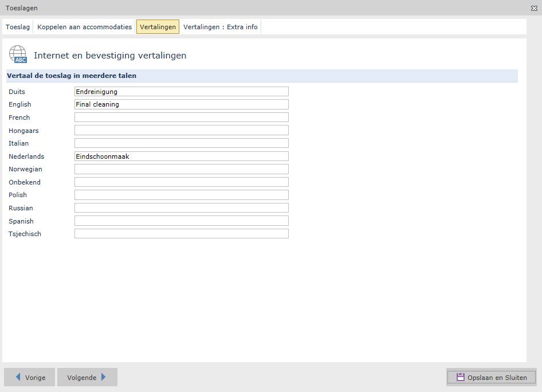Click the Onbekend text field
This screenshot has height=392, width=542.
(181, 182)
